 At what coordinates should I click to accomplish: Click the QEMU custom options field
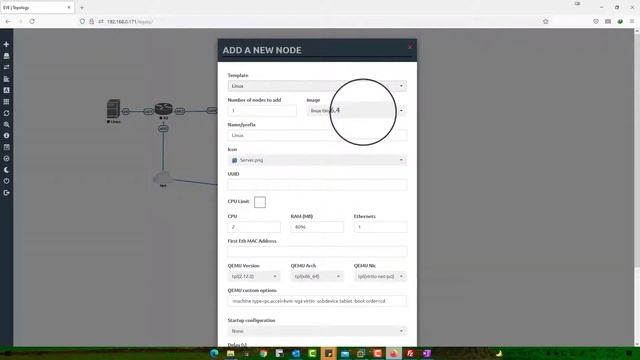[317, 301]
